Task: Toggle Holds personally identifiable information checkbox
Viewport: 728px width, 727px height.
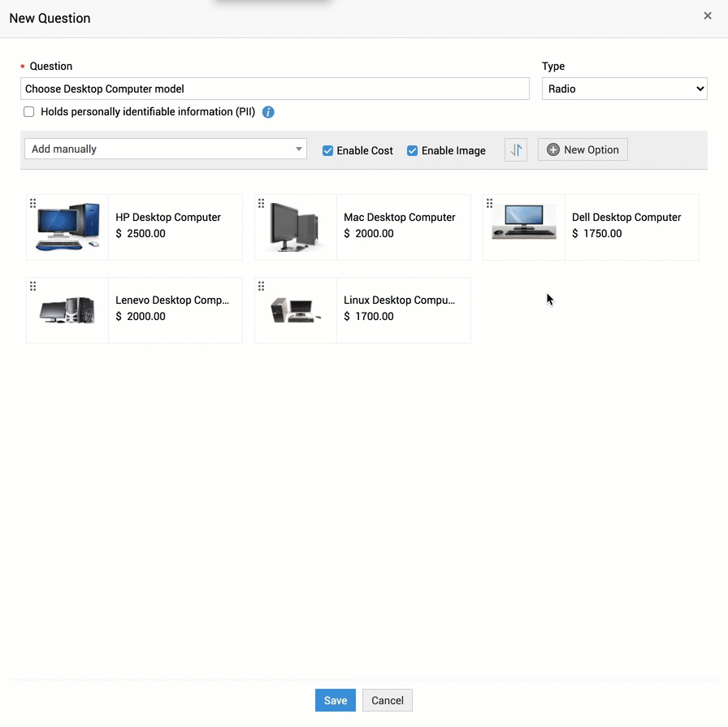Action: [x=28, y=112]
